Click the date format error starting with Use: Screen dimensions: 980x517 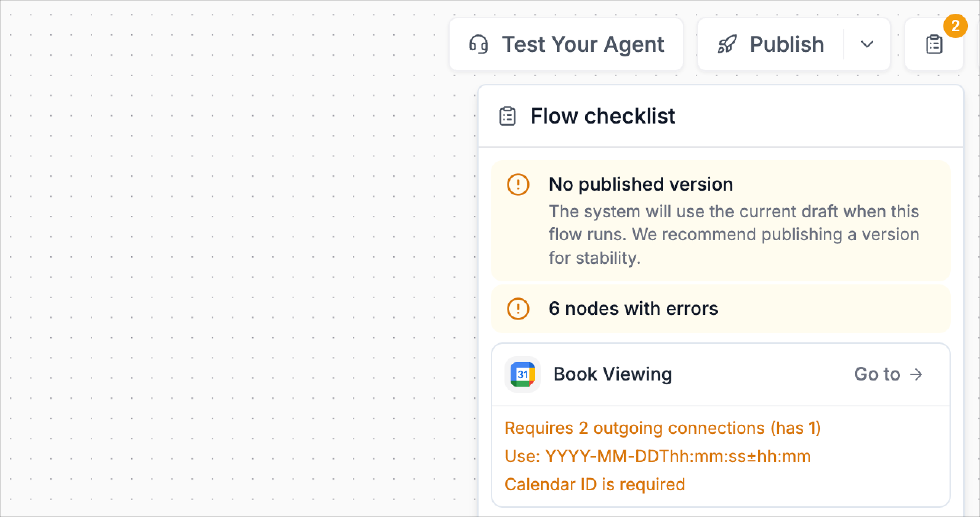[x=658, y=456]
